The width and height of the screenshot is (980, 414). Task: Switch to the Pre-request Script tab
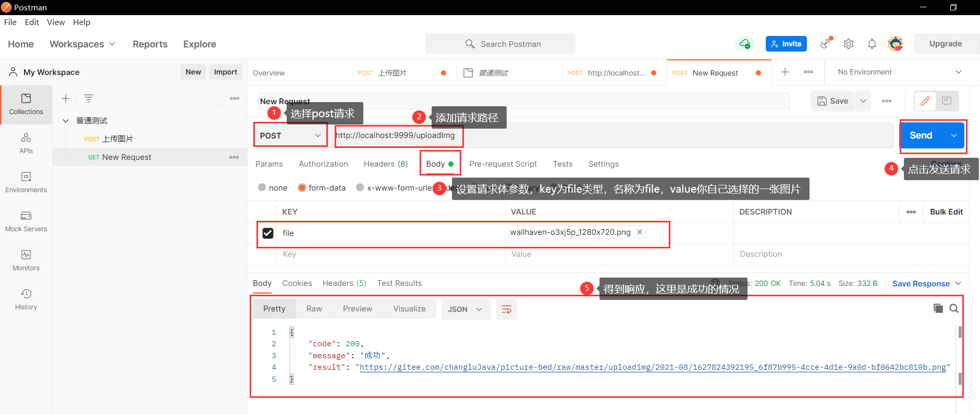503,164
